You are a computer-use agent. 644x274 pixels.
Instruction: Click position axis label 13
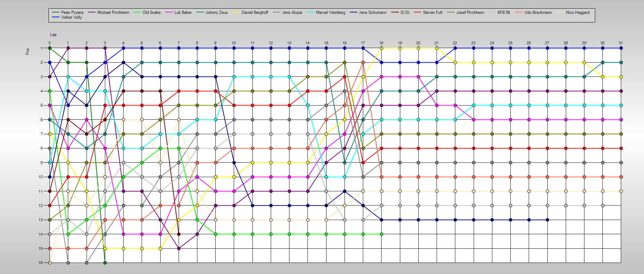(41, 220)
